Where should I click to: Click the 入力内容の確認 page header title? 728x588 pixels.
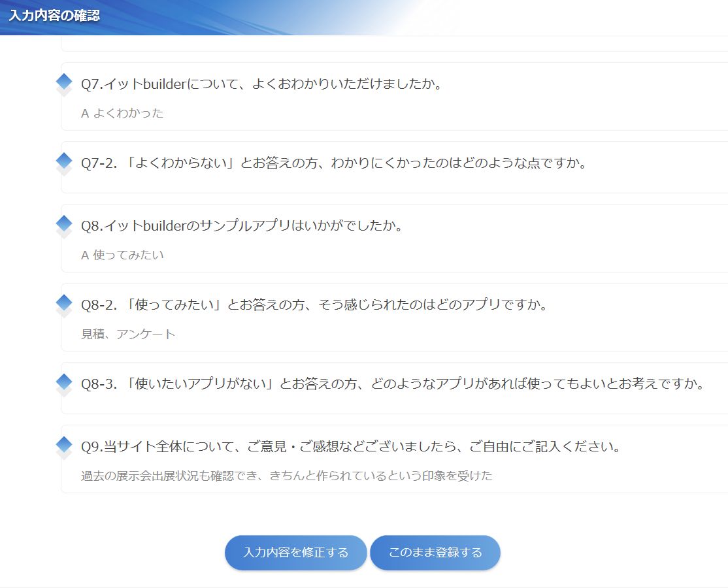[x=54, y=15]
